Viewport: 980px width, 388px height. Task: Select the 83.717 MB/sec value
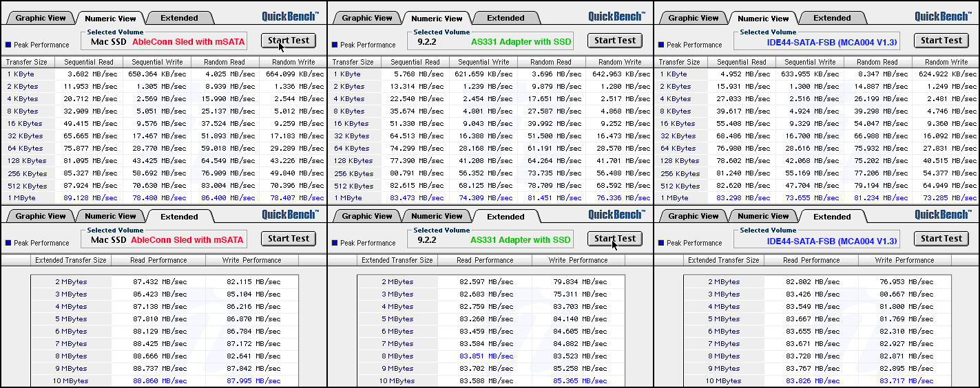[x=905, y=381]
